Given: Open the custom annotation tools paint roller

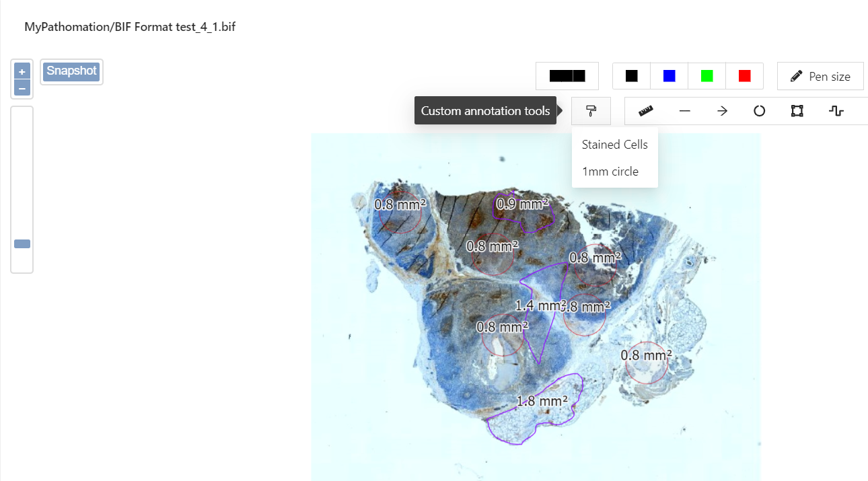Looking at the screenshot, I should click(x=591, y=111).
